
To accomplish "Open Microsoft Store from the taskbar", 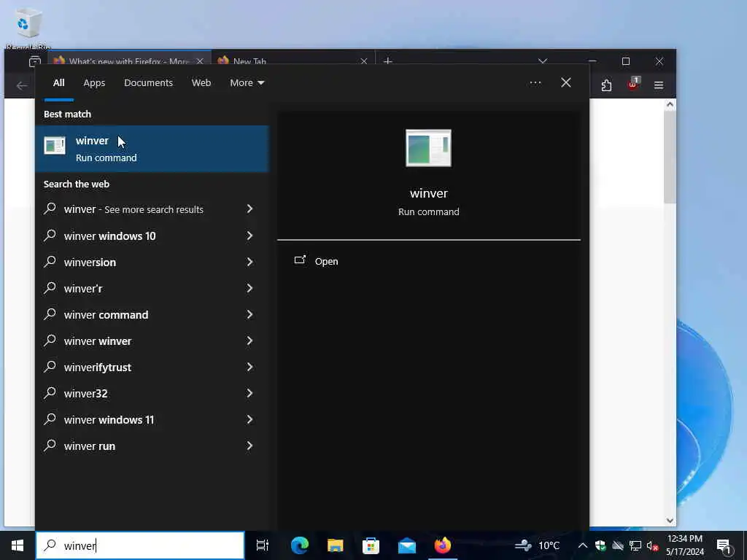I will tap(371, 545).
